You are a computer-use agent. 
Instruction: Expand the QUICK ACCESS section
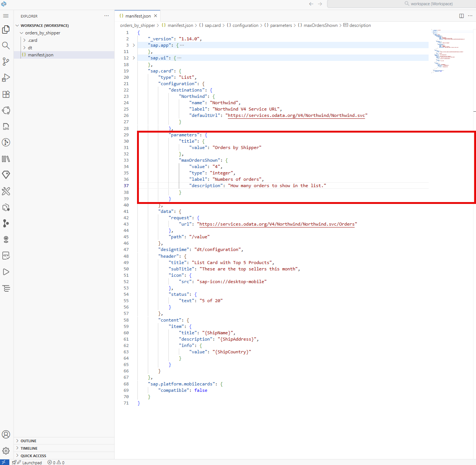click(x=33, y=456)
